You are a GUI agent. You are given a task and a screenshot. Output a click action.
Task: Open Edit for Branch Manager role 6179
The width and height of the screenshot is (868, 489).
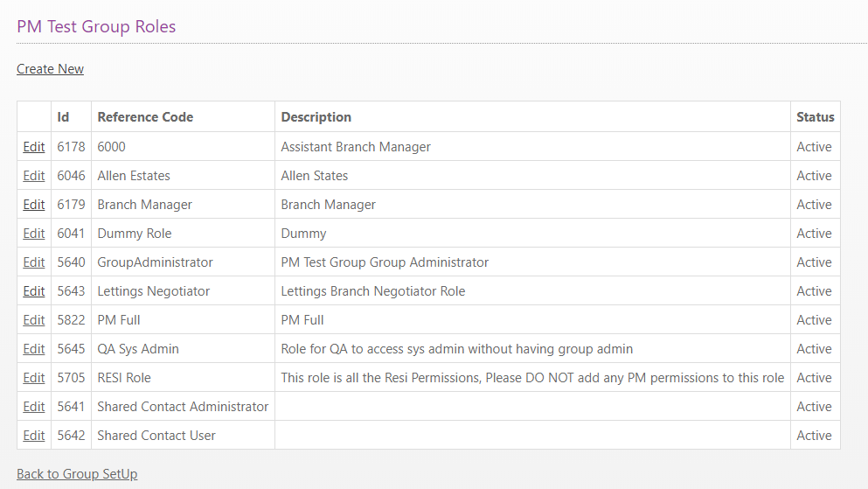click(34, 205)
